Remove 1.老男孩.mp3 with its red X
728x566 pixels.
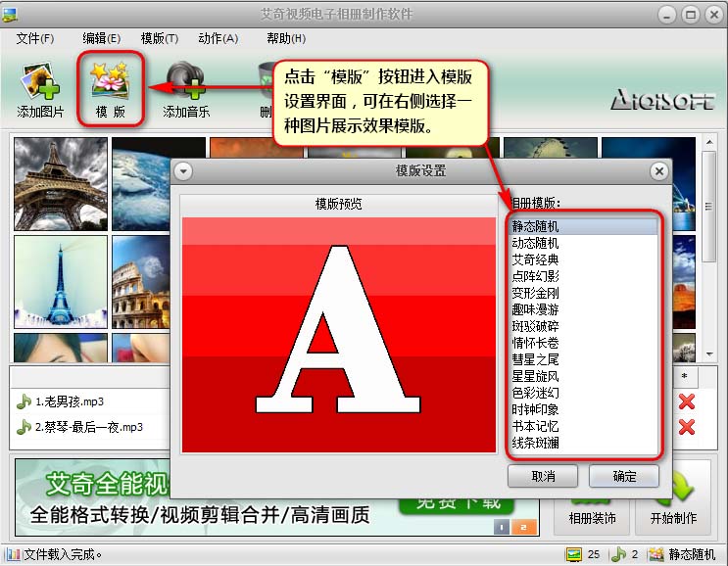pos(687,401)
